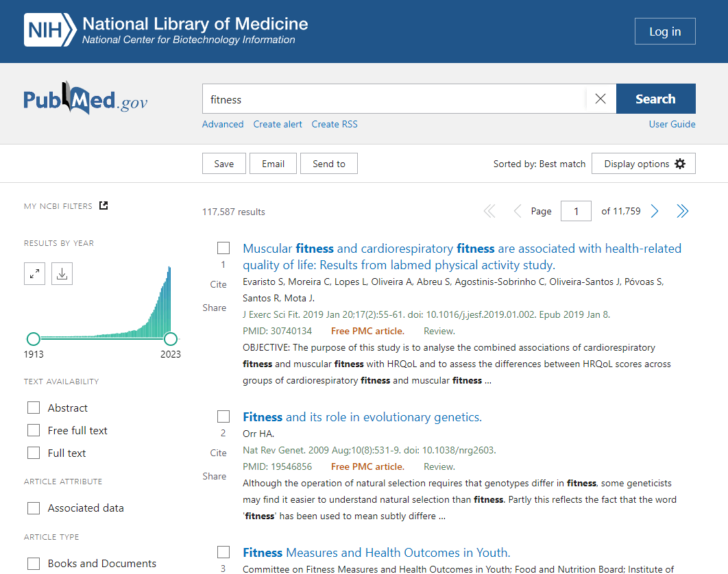
Task: Click the Save button
Action: (x=223, y=164)
